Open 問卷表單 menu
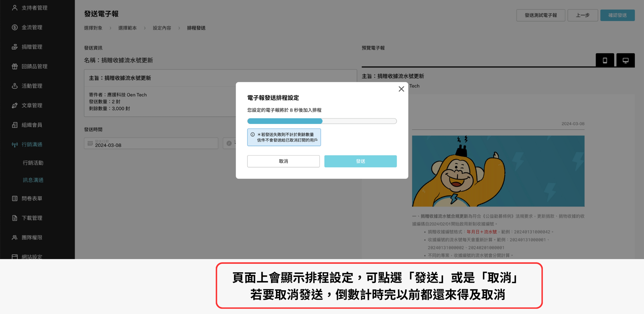 pyautogui.click(x=32, y=198)
